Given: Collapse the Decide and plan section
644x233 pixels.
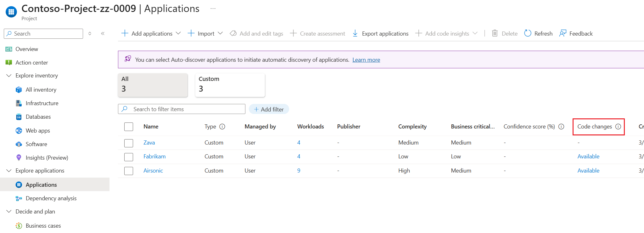Looking at the screenshot, I should (9, 212).
